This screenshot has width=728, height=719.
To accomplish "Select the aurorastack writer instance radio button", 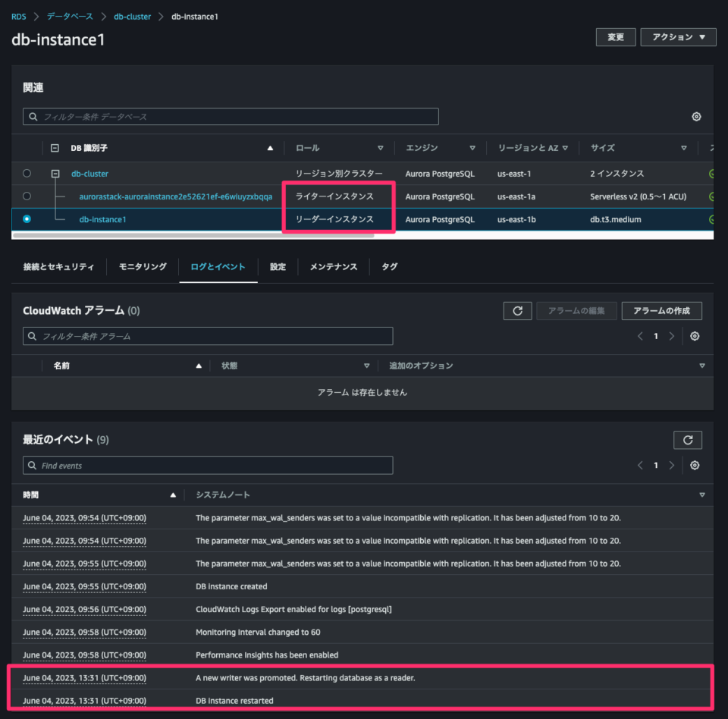I will tap(27, 196).
